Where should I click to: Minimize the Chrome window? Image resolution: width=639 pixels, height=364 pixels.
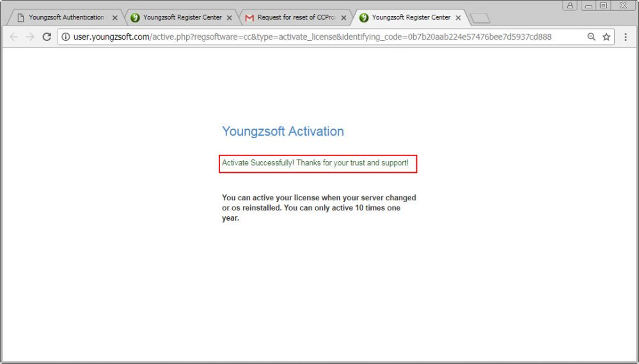coord(588,5)
